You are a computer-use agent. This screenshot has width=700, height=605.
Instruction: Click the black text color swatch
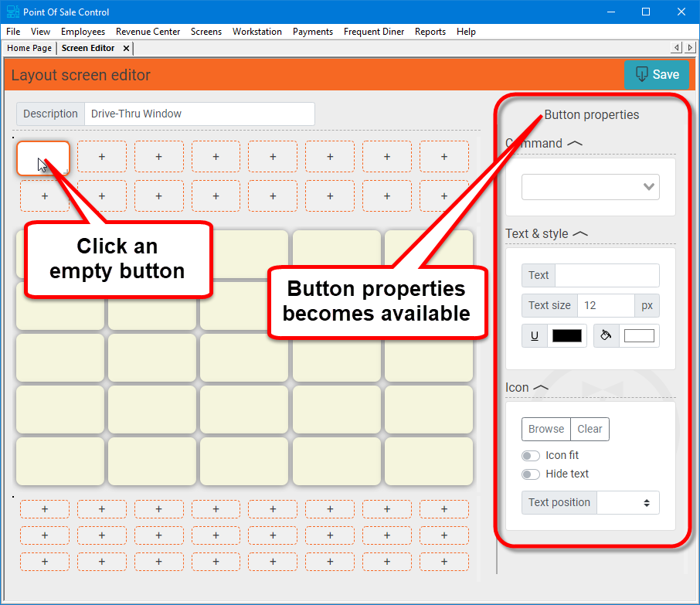pos(567,336)
